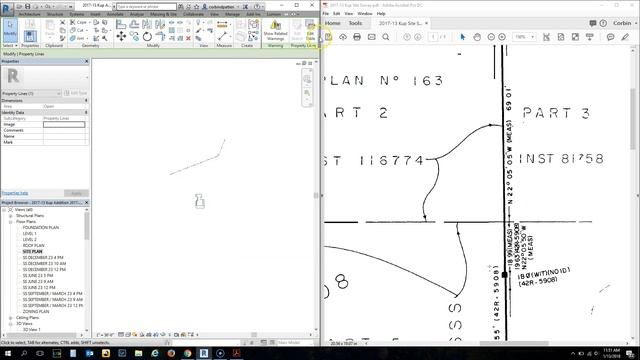The height and width of the screenshot is (360, 640).
Task: Select the Align tool in Modify panel
Action: 121,24
